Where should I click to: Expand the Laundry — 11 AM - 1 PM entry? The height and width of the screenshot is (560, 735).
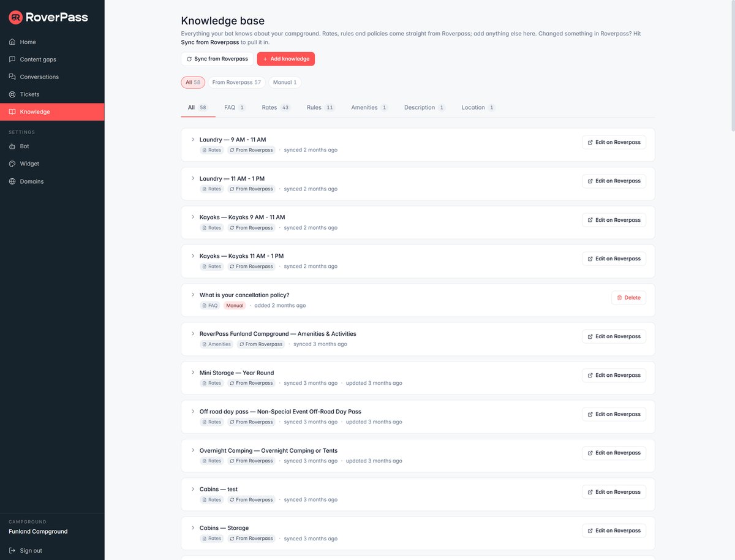(193, 178)
